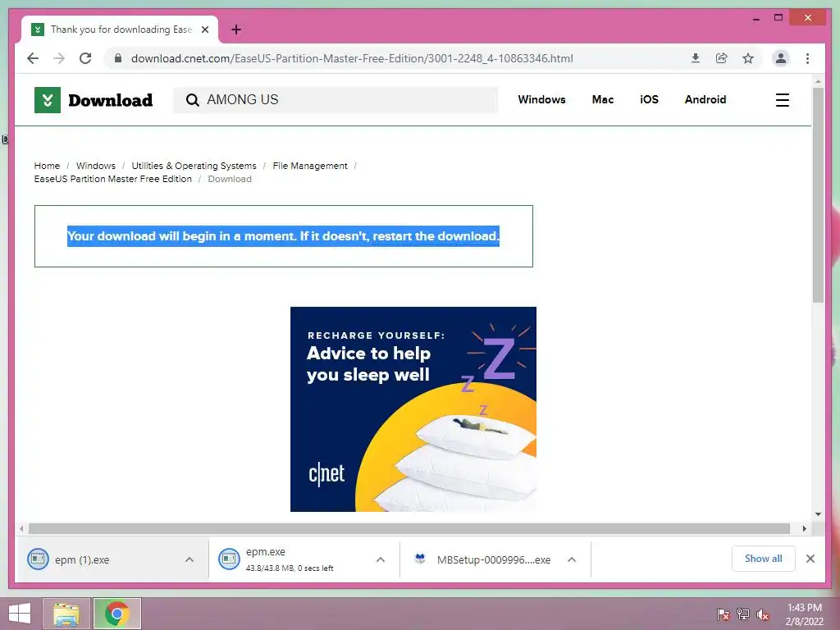This screenshot has width=840, height=630.
Task: Click the muted volume tray icon
Action: (x=763, y=614)
